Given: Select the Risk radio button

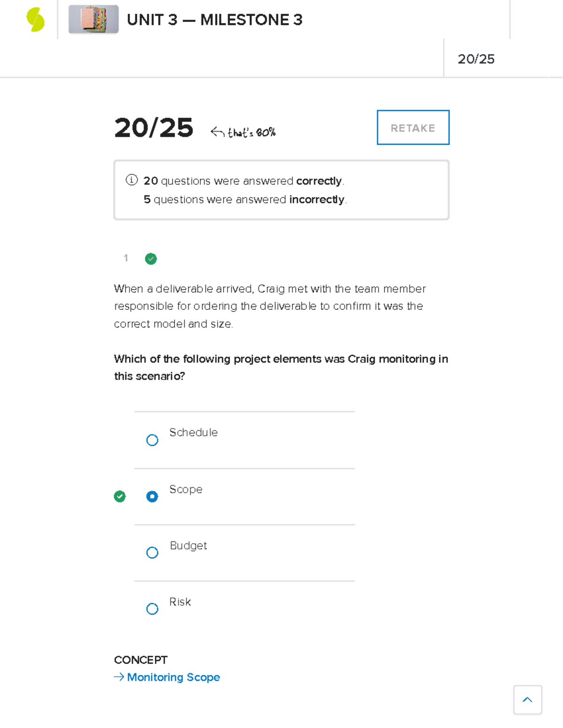Looking at the screenshot, I should click(152, 609).
